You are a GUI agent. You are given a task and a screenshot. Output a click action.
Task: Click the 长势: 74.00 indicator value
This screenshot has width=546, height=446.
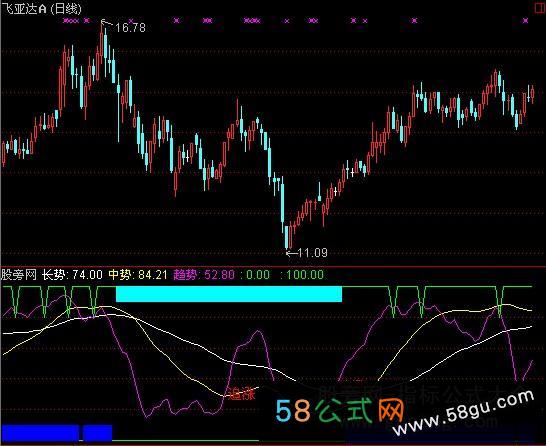72,275
